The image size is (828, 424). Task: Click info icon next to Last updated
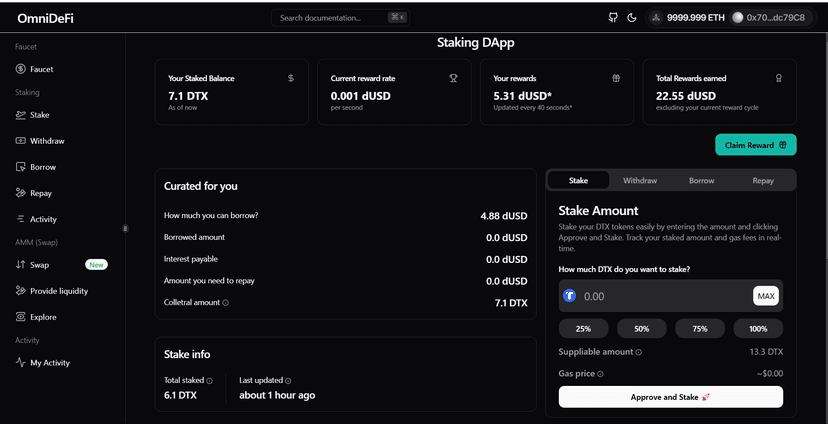pos(288,381)
